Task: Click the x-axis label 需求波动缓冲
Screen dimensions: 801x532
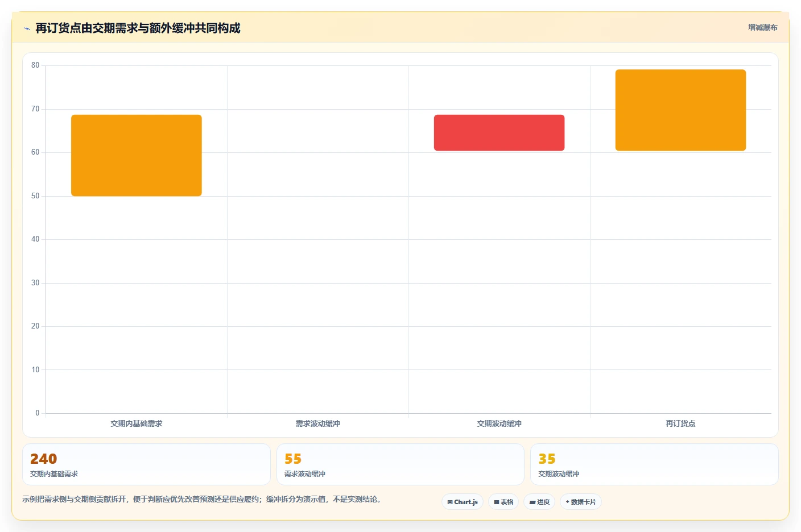Action: (317, 423)
